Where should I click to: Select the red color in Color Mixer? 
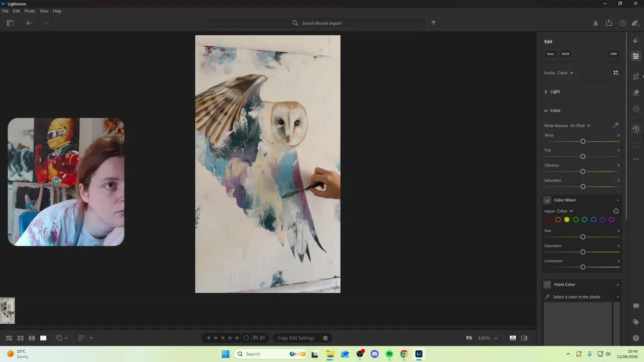pyautogui.click(x=549, y=220)
